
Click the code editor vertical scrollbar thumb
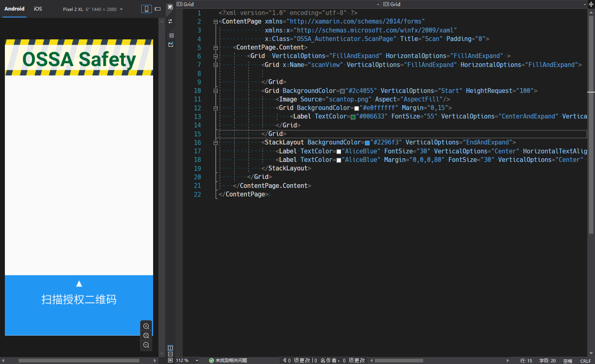coord(591,125)
